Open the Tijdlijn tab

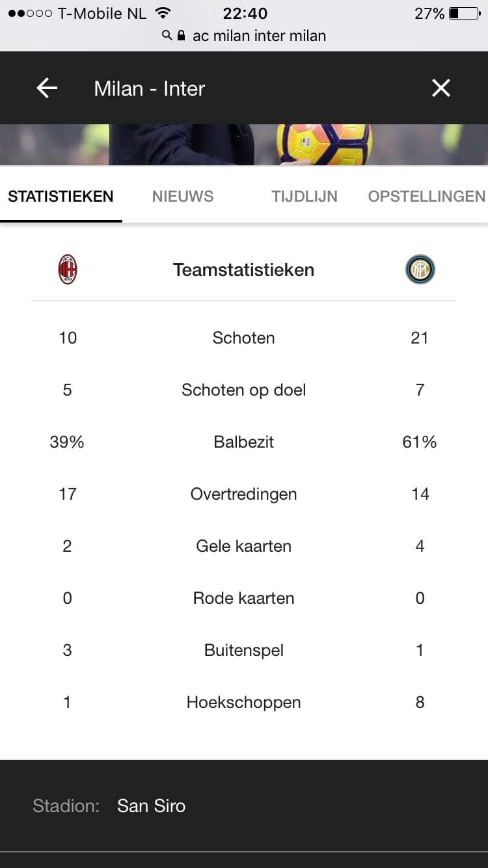tap(305, 197)
